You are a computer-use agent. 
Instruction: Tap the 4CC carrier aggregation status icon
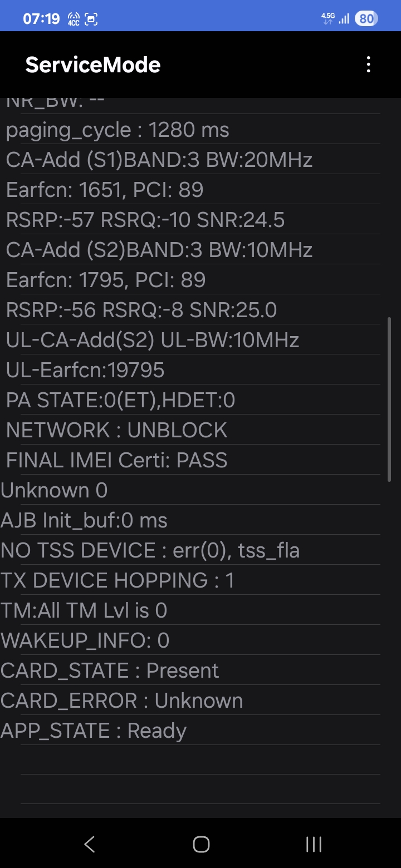pos(73,19)
